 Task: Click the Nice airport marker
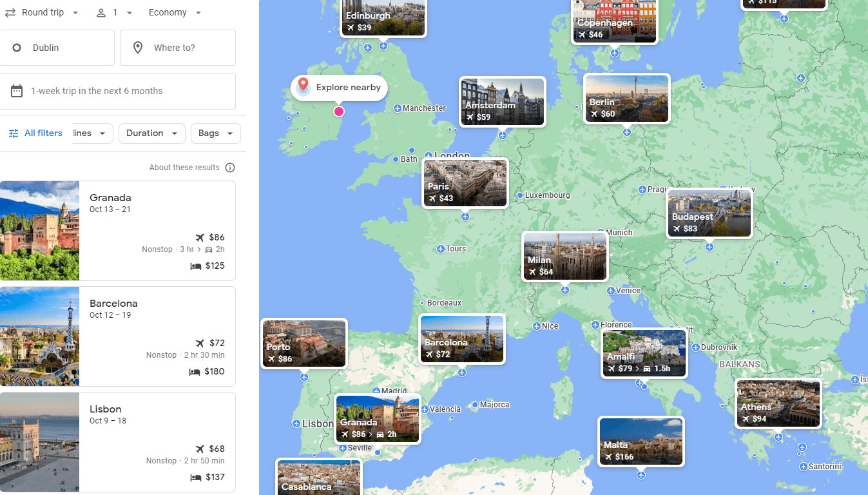click(537, 327)
